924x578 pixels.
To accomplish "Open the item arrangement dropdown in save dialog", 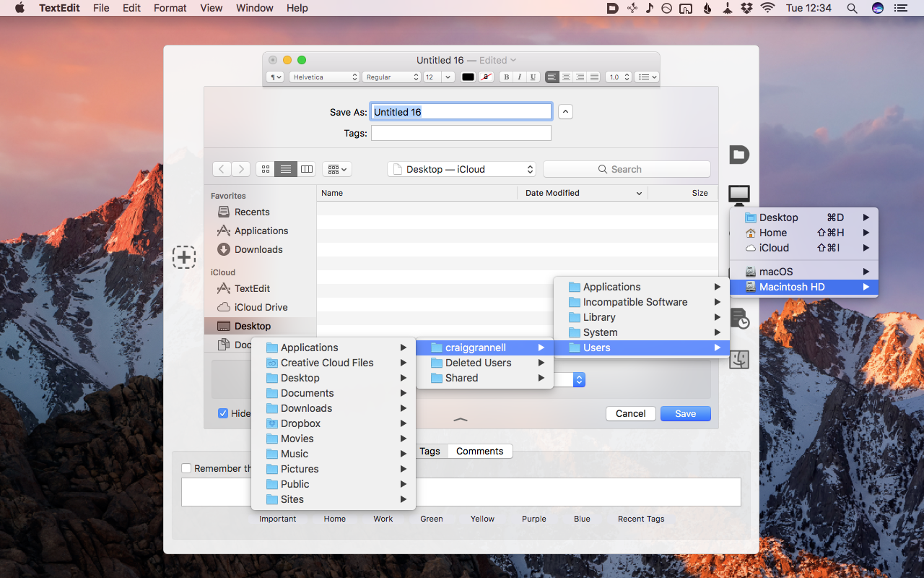I will (336, 169).
